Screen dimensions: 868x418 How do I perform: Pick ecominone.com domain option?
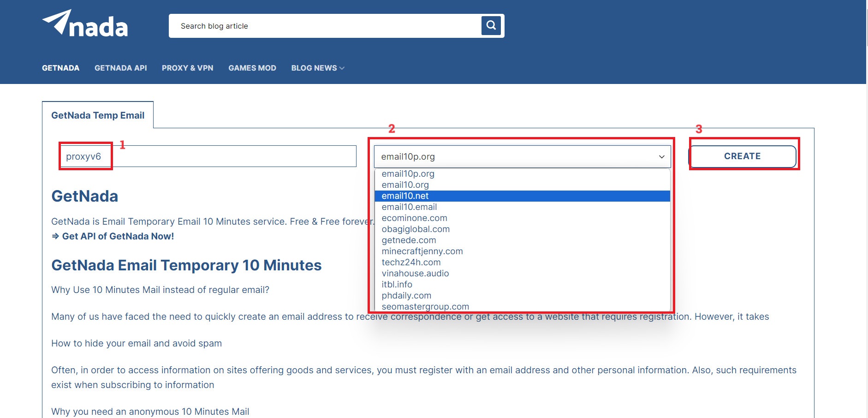point(522,218)
